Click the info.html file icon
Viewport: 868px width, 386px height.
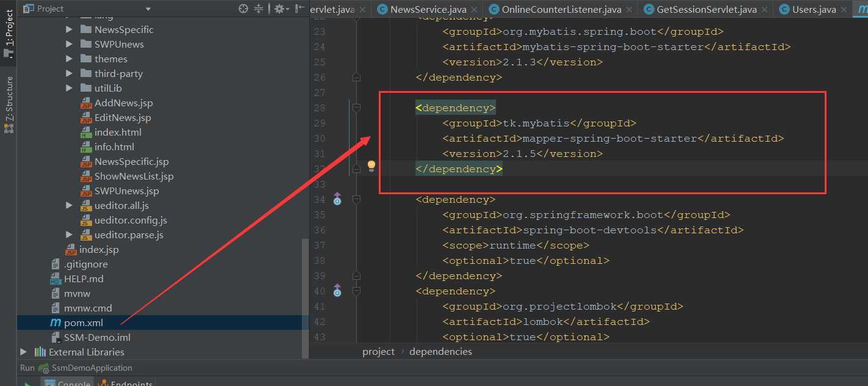point(86,147)
